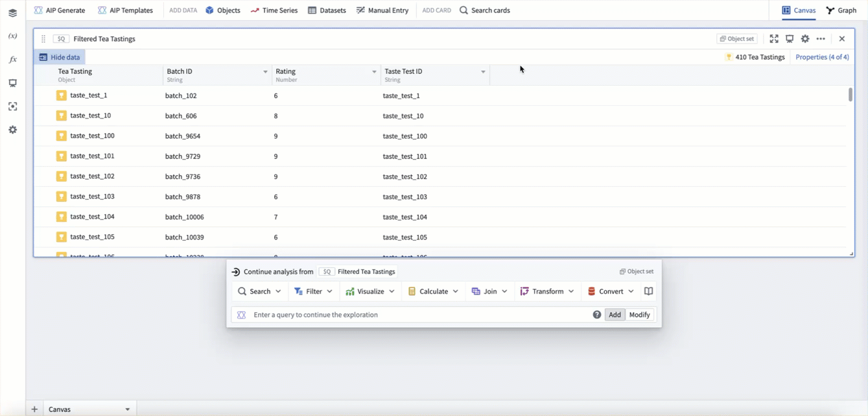The height and width of the screenshot is (416, 868).
Task: Click the query input field
Action: [418, 315]
